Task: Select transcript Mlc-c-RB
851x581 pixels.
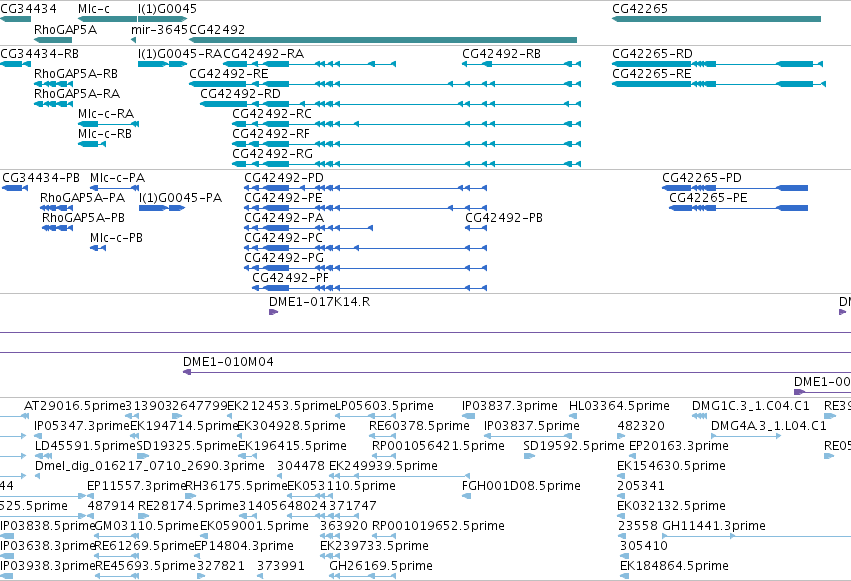Action: [x=92, y=144]
